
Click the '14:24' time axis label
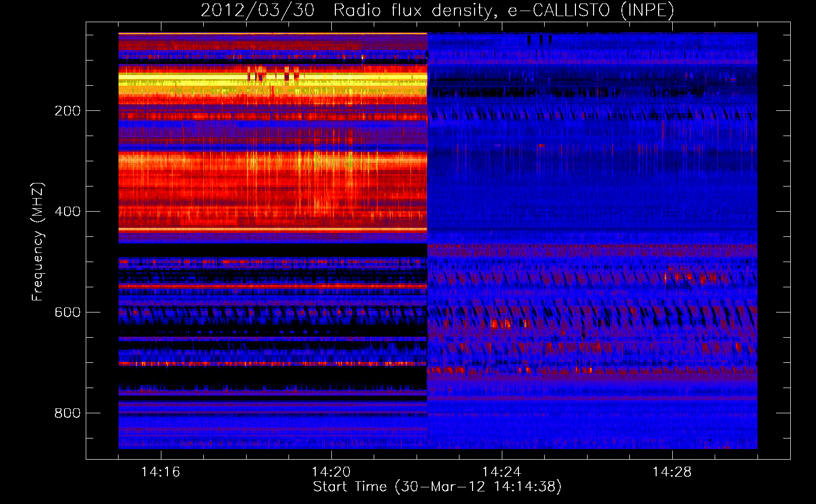pyautogui.click(x=501, y=472)
